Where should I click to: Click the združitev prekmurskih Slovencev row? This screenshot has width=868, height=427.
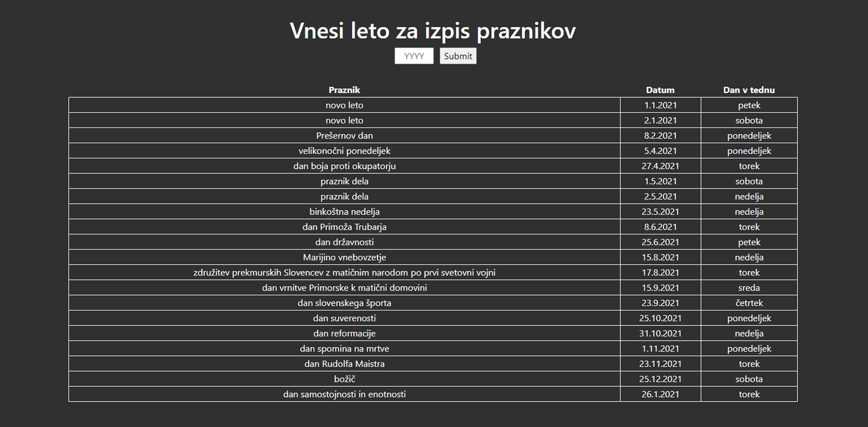tap(344, 272)
